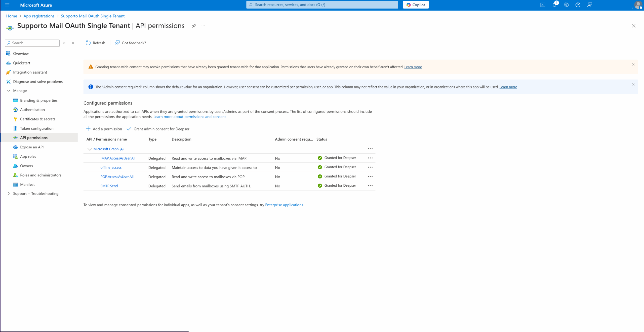Open Branding & properties
The height and width of the screenshot is (332, 644).
coord(39,100)
